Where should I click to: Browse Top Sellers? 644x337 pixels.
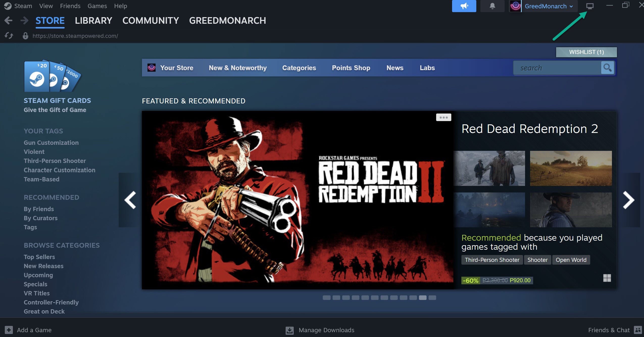coord(39,257)
